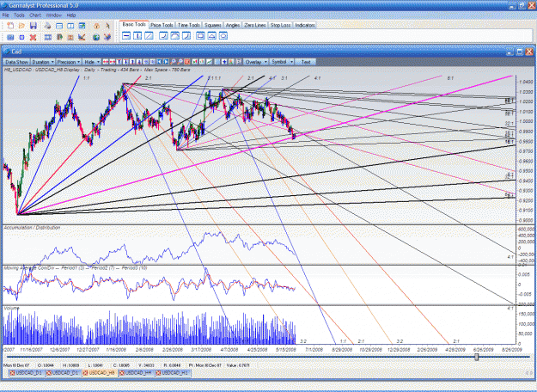Click the split panes icon in top toolbar

(70, 26)
